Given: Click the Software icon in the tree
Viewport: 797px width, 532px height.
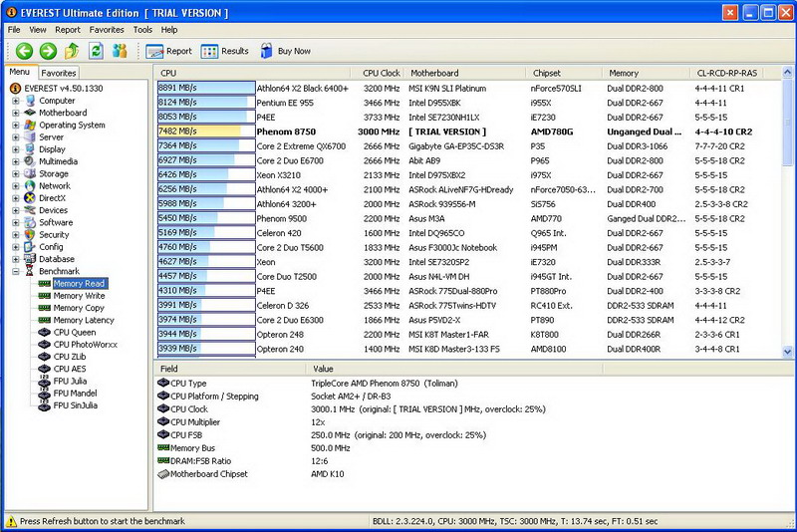Looking at the screenshot, I should [30, 222].
